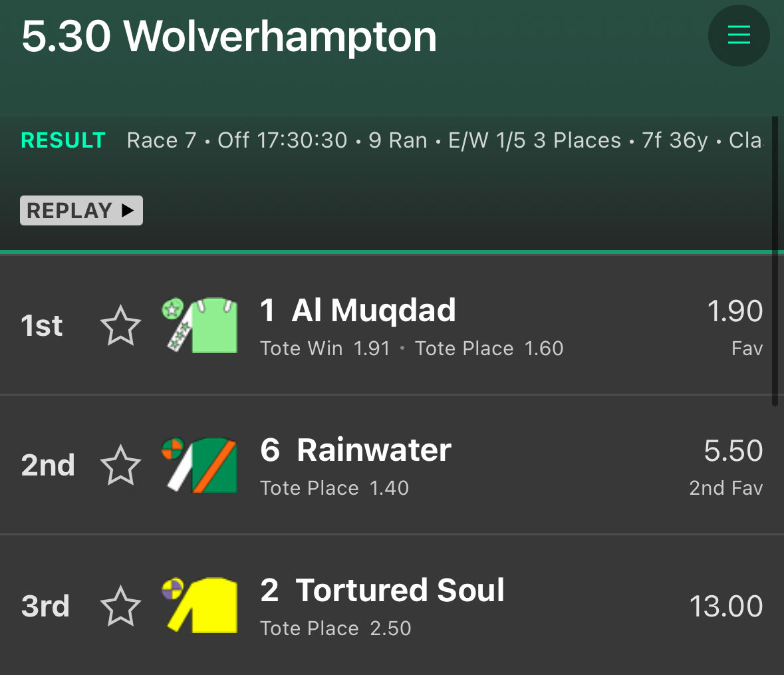Image resolution: width=784 pixels, height=675 pixels.
Task: Click the race details info line
Action: tap(444, 140)
